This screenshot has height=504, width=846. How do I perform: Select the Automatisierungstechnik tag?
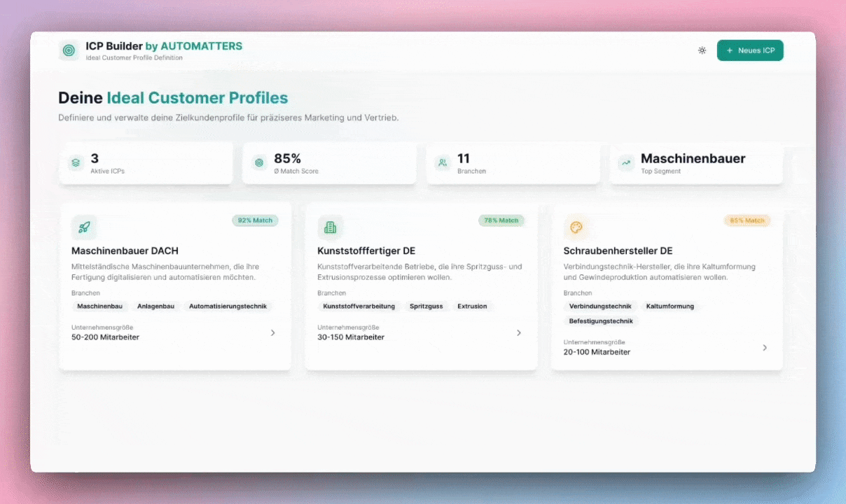[x=228, y=306]
